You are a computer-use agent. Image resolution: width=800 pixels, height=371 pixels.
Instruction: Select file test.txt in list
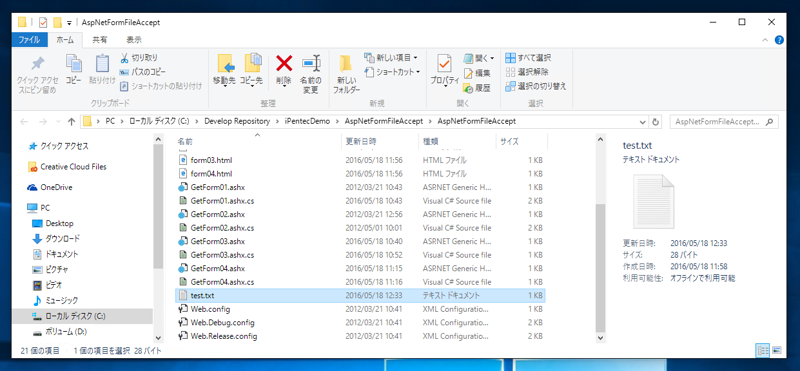tap(360, 295)
